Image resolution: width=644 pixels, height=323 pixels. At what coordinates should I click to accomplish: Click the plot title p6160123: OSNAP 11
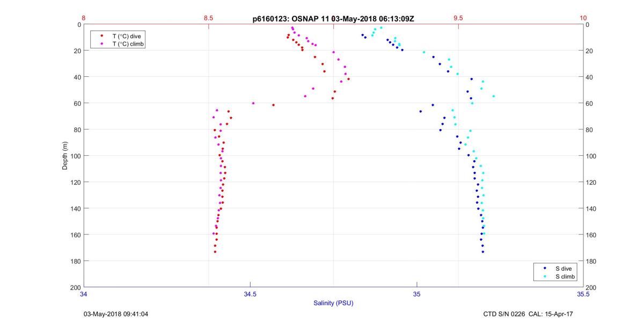pyautogui.click(x=291, y=18)
